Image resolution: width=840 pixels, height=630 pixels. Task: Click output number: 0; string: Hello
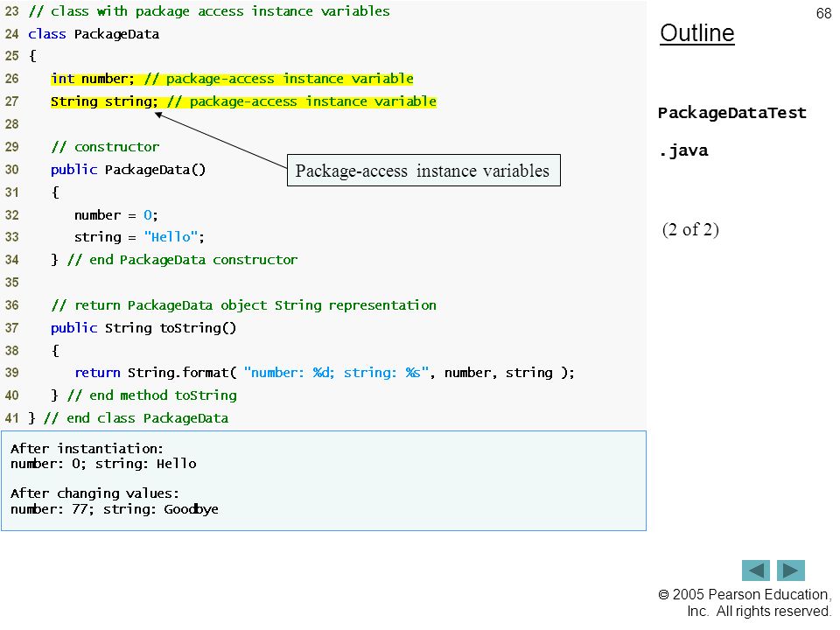click(103, 464)
